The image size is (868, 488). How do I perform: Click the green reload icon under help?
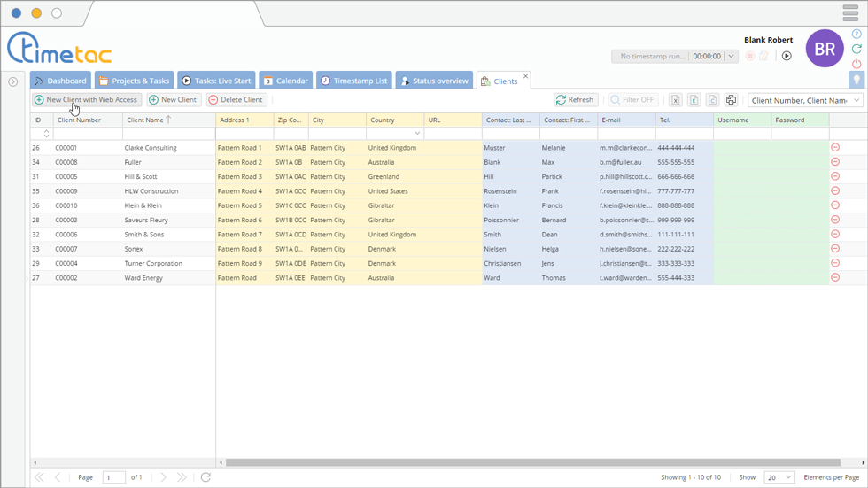[x=856, y=49]
